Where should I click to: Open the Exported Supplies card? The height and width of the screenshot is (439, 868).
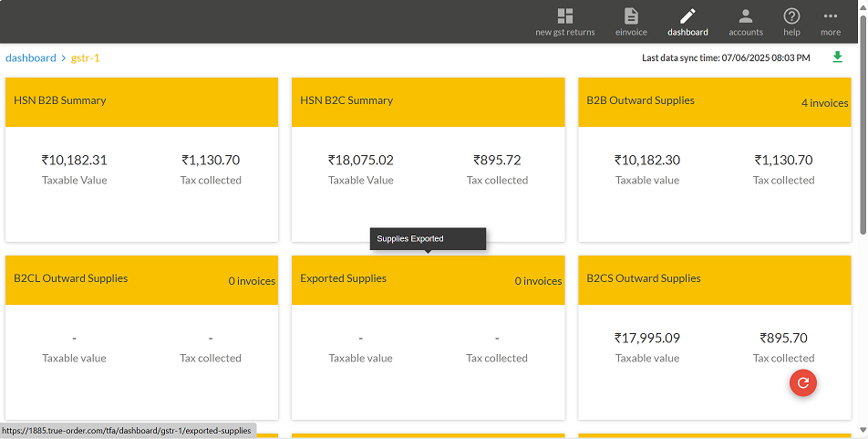(x=344, y=278)
